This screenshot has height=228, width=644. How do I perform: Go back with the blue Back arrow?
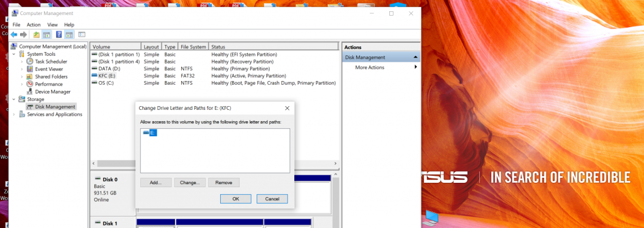pos(14,35)
